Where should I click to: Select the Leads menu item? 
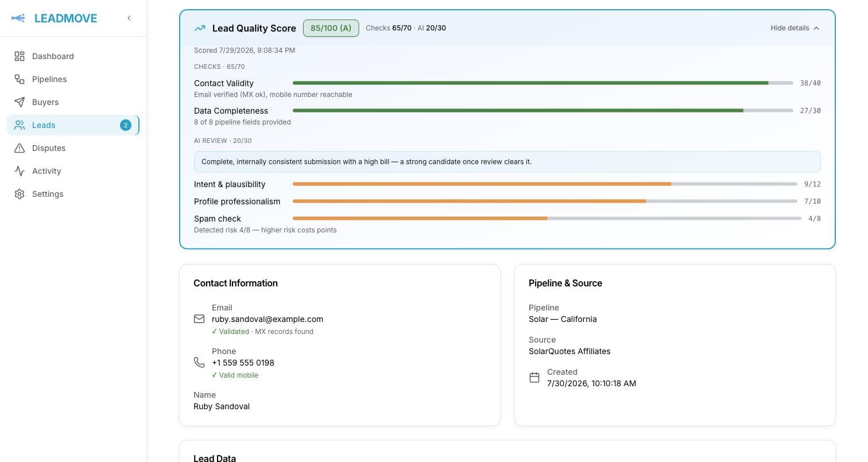[73, 125]
